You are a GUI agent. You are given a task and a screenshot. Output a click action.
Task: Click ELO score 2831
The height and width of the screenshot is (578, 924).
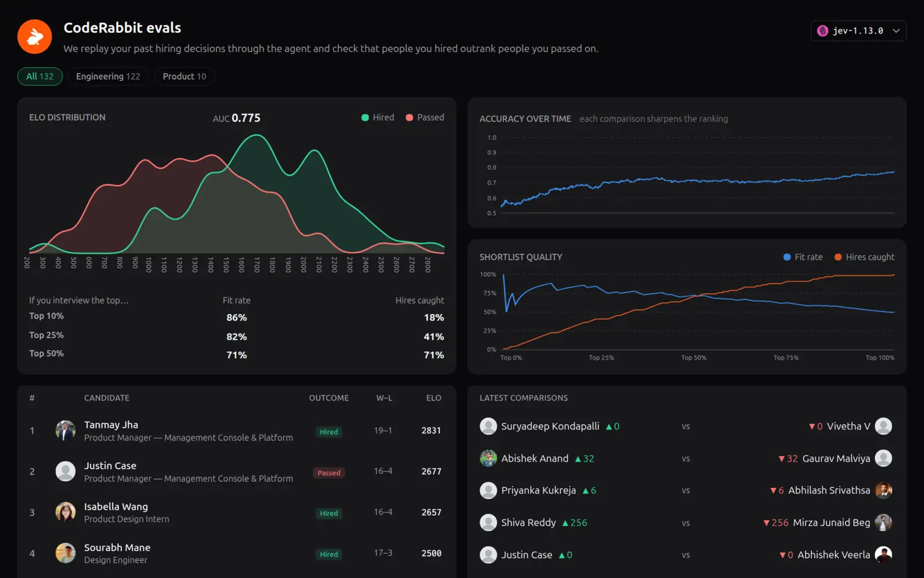click(x=431, y=431)
